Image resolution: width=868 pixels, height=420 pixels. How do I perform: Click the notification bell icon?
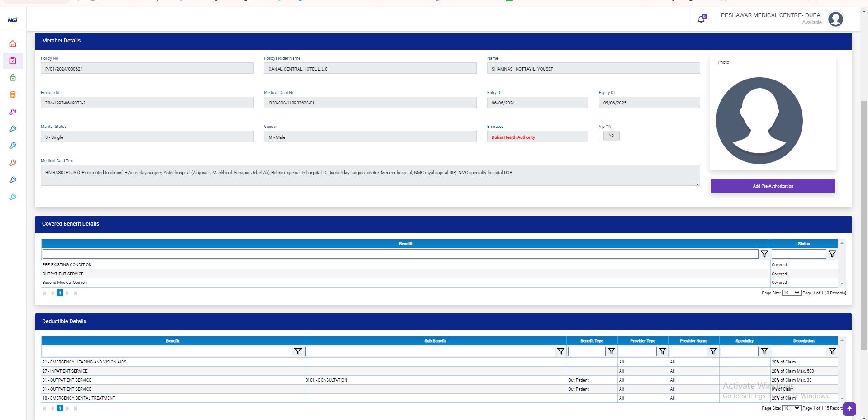701,19
